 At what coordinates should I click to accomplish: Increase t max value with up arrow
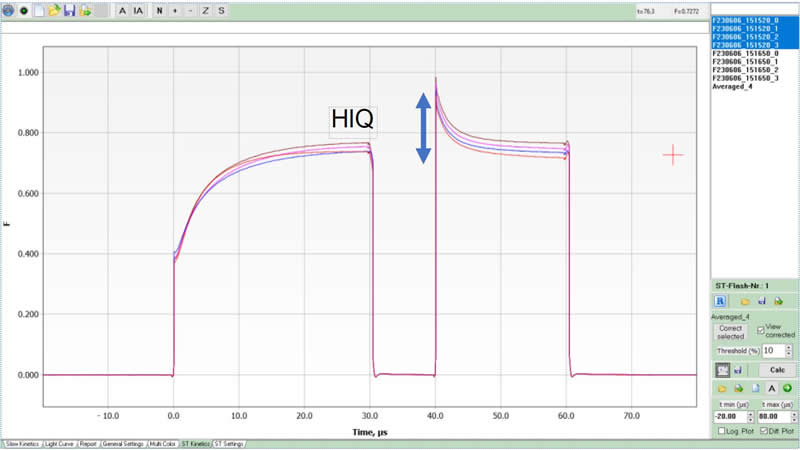pyautogui.click(x=792, y=413)
